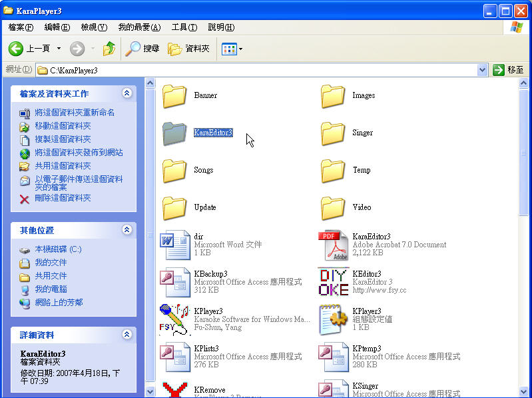Open the 檢視(V) menu
This screenshot has height=398, width=532.
[x=94, y=27]
